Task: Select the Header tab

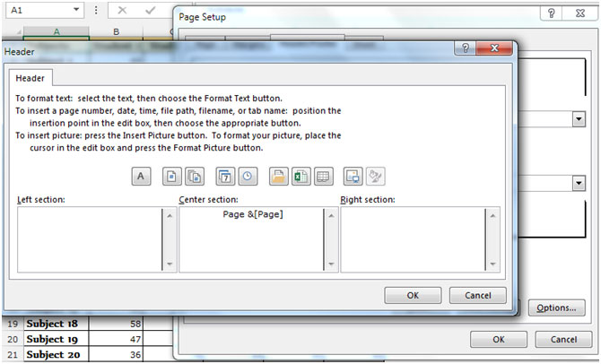Action: click(x=30, y=79)
